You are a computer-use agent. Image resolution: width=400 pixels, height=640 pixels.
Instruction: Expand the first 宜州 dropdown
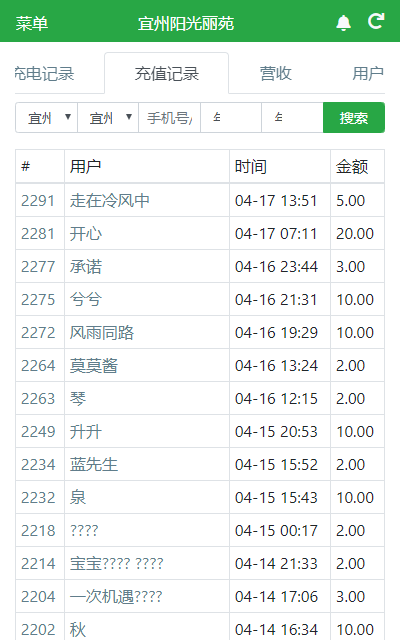(47, 118)
